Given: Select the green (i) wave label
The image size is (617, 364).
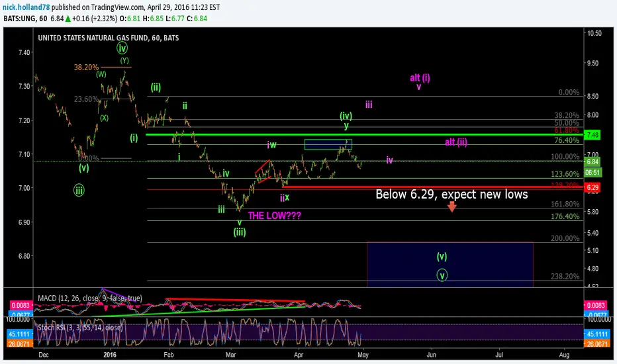Looking at the screenshot, I should (134, 138).
